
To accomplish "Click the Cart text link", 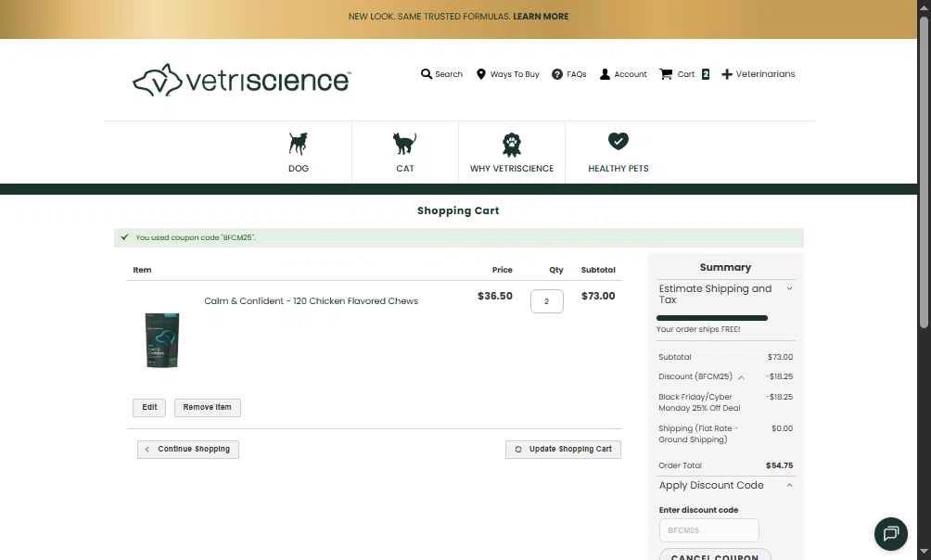I will coord(686,74).
